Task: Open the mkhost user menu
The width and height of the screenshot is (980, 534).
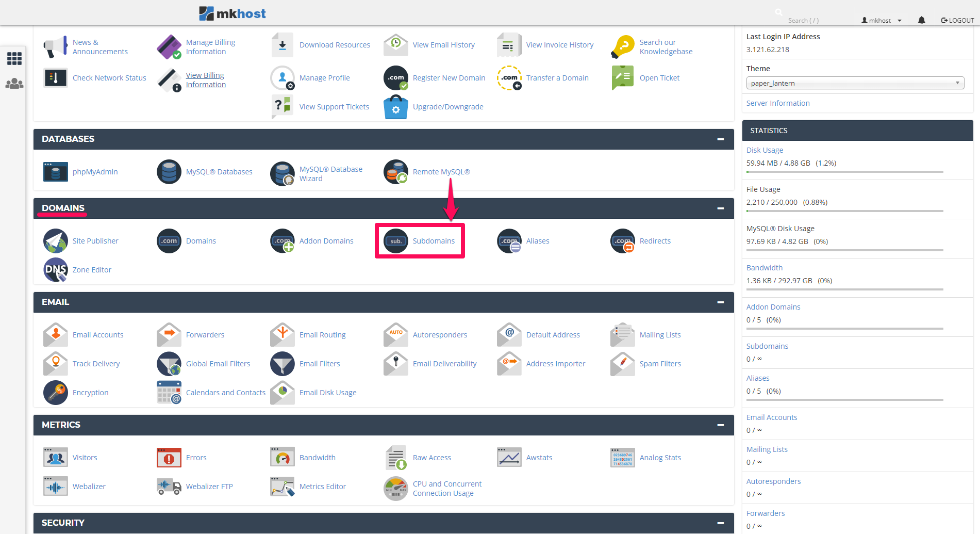Action: point(882,21)
